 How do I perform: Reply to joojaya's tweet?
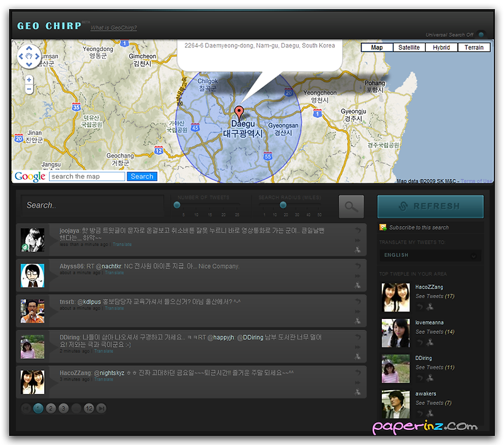358,230
